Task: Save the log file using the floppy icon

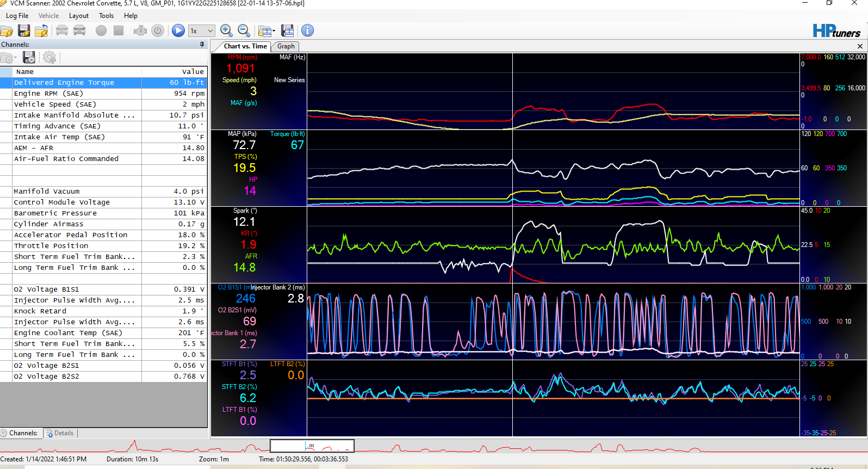Action: 24,31
